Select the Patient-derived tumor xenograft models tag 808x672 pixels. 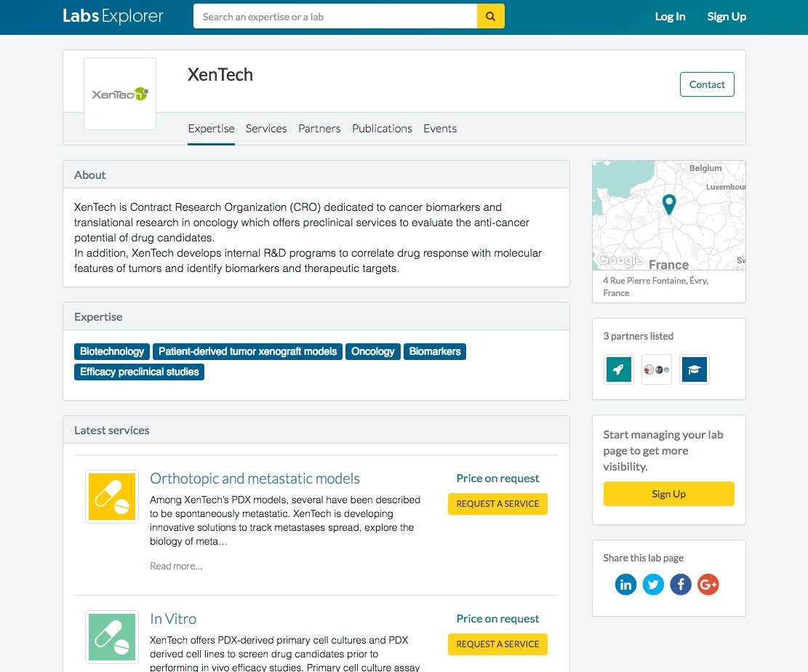point(247,351)
